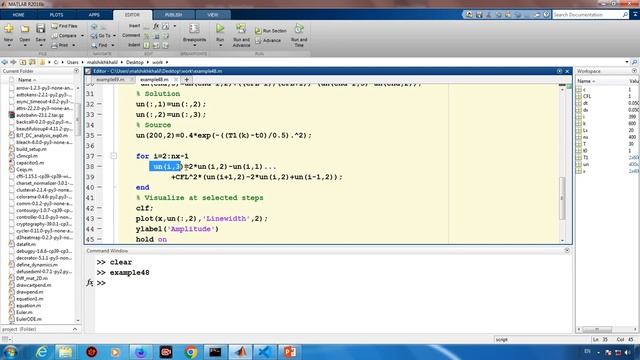Click the Run Section button
The height and width of the screenshot is (360, 640).
[x=271, y=31]
